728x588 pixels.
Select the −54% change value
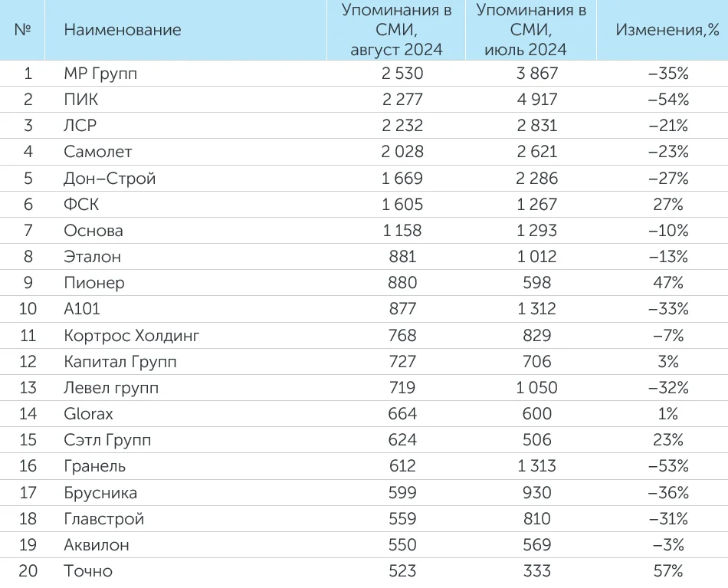[667, 100]
